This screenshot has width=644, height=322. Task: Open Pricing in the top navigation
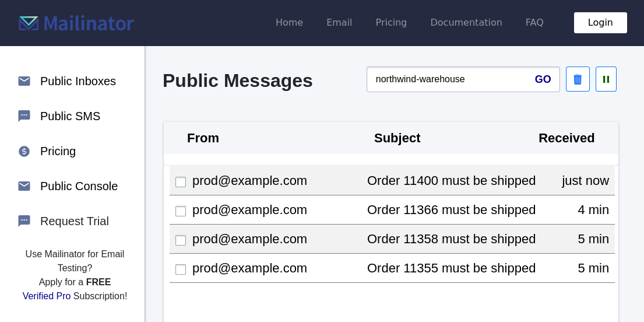391,23
